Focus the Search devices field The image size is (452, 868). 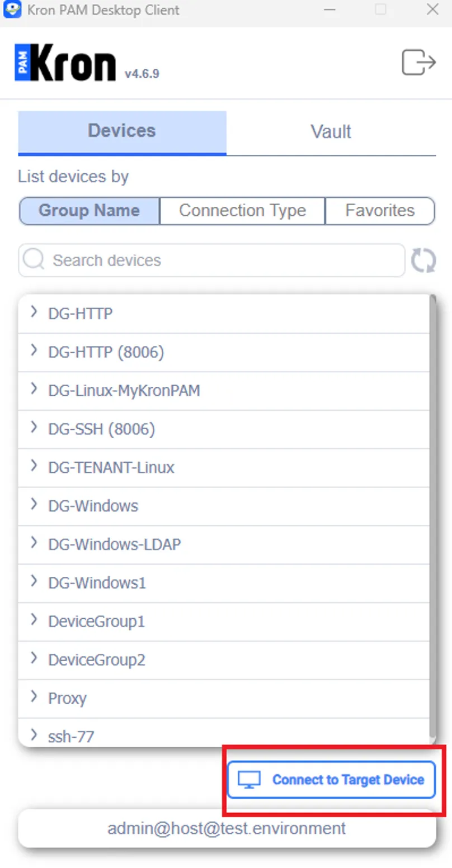click(x=211, y=260)
